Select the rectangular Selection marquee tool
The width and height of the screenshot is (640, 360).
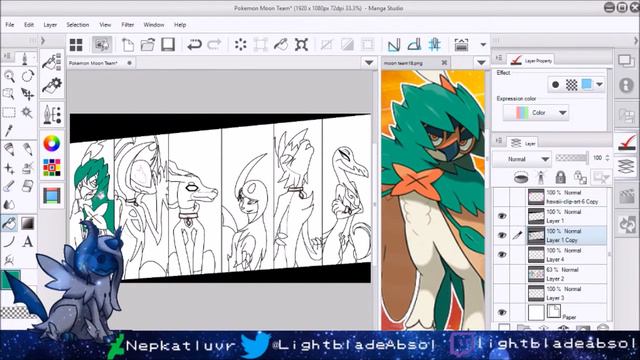coord(9,112)
